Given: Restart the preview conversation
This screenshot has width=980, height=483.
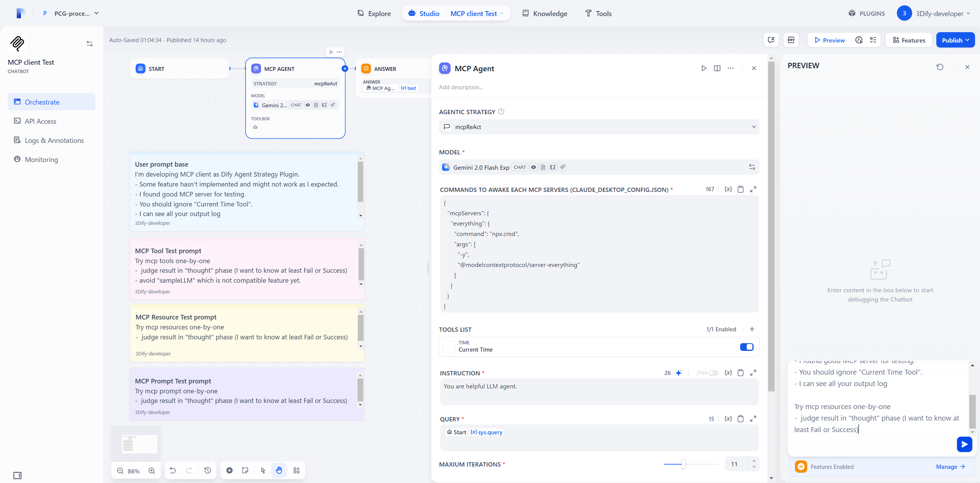Looking at the screenshot, I should pos(940,67).
